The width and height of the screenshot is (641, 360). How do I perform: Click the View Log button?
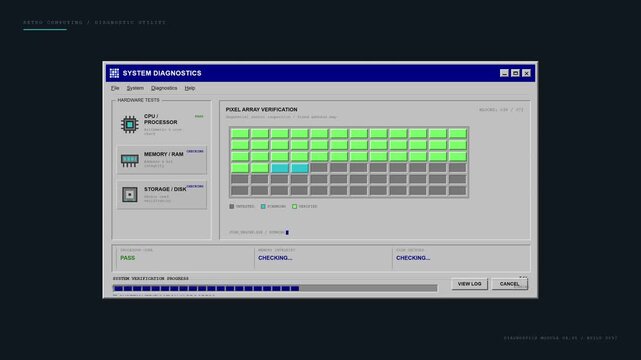(x=469, y=284)
